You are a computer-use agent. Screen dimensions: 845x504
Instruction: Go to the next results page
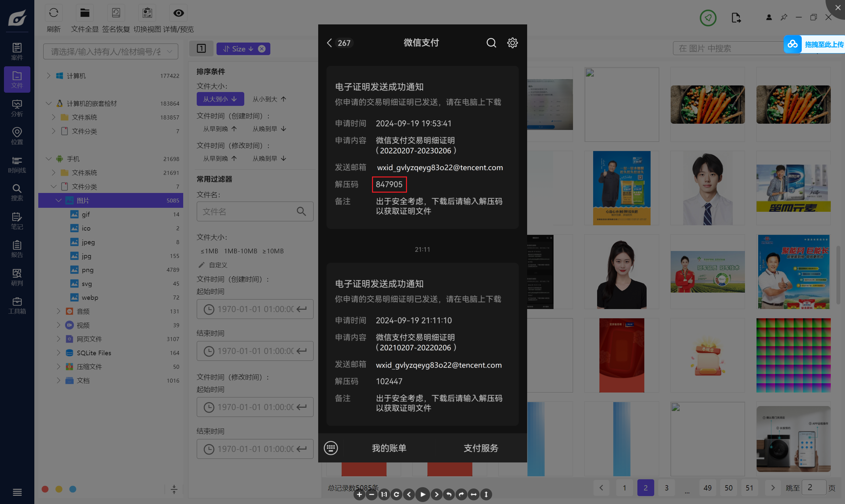773,488
